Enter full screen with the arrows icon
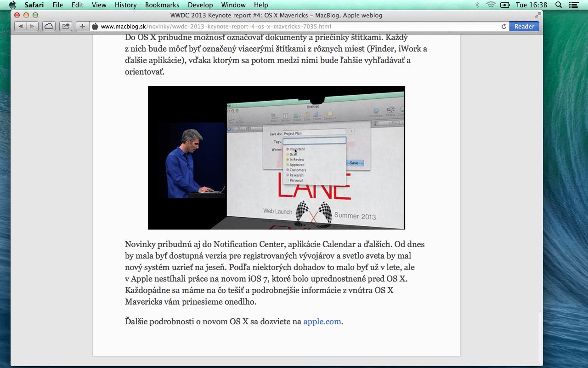Image resolution: width=588 pixels, height=368 pixels. (x=537, y=15)
